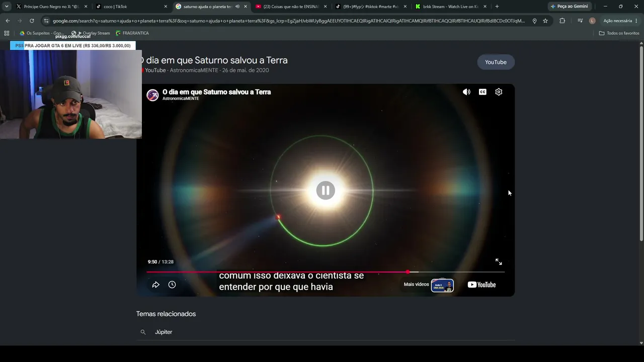Click the '9:50 / 13:28' time display
This screenshot has height=362, width=644.
pos(160,262)
